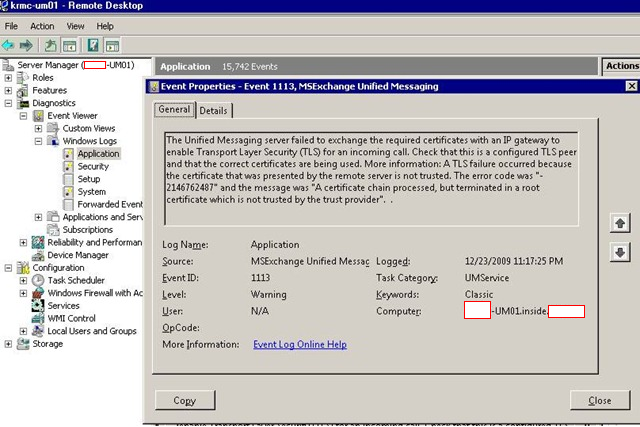Click the Features node icon
Viewport: 640px width, 427px height.
coord(23,91)
